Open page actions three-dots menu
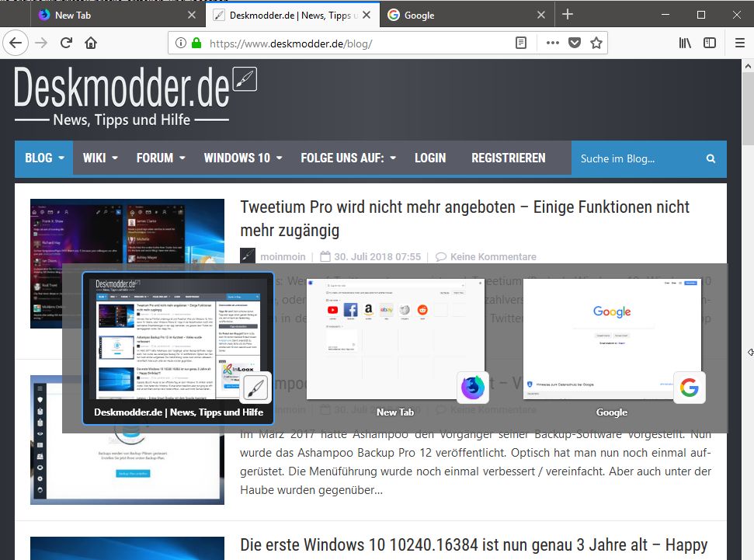The width and height of the screenshot is (754, 560). point(553,43)
